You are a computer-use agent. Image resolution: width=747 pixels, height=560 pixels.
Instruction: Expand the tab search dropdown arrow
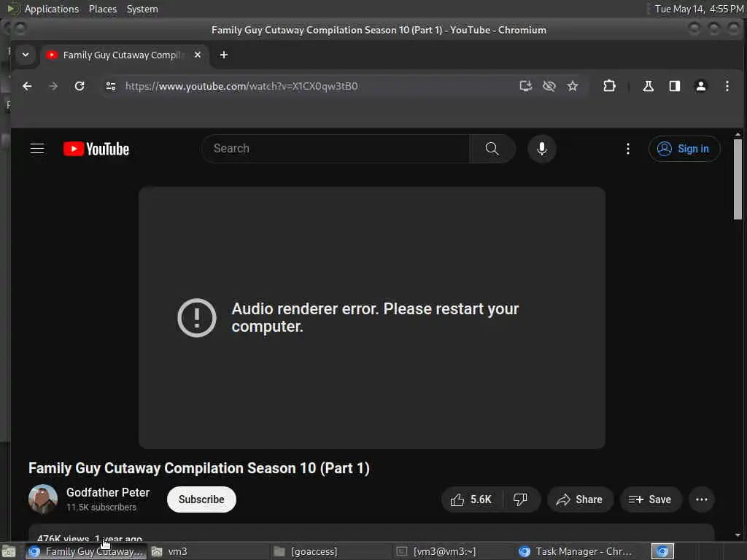26,55
